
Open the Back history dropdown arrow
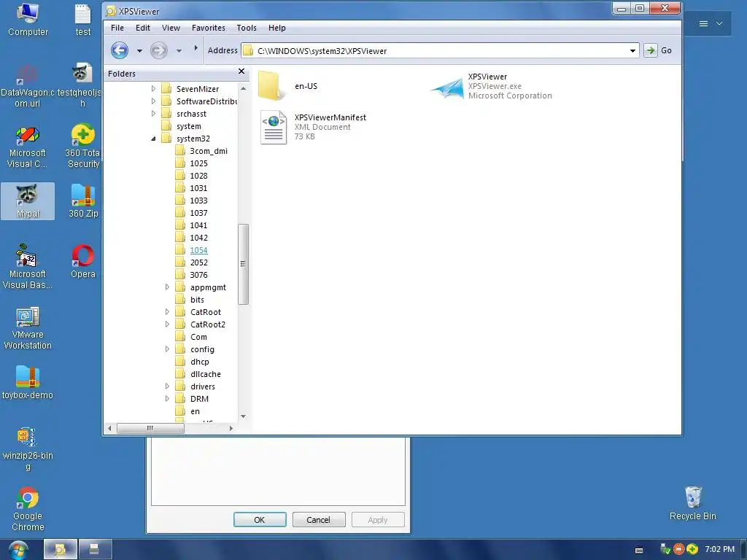coord(139,50)
